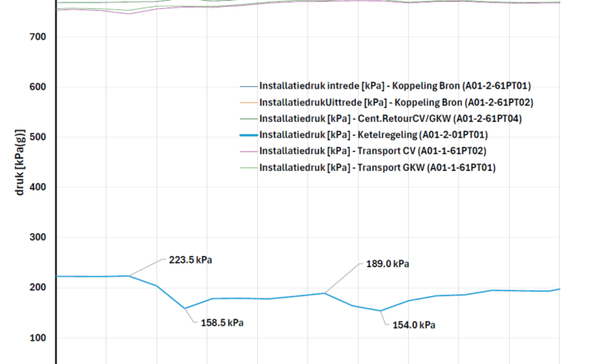This screenshot has width=597, height=364.
Task: Click the 600 y-axis tick label
Action: [37, 87]
